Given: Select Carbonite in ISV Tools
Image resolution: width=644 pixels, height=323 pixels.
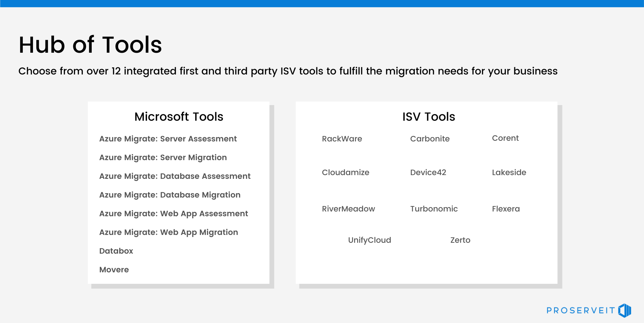Looking at the screenshot, I should point(430,139).
